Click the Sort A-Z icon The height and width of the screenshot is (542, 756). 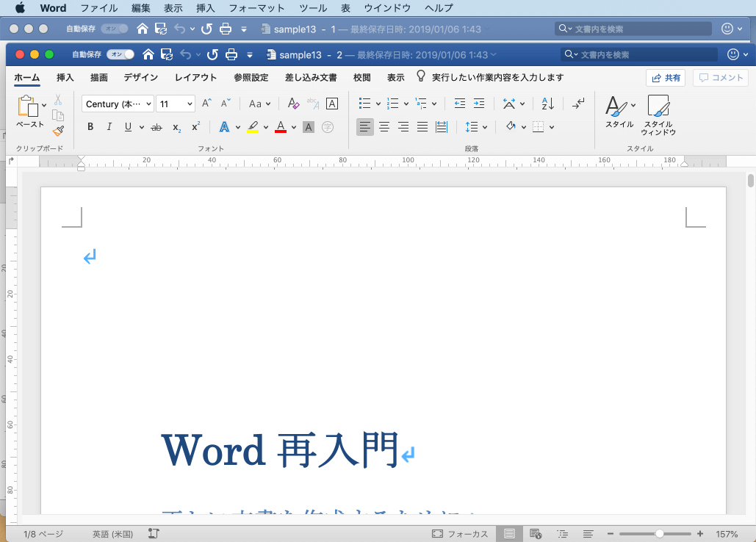(548, 103)
